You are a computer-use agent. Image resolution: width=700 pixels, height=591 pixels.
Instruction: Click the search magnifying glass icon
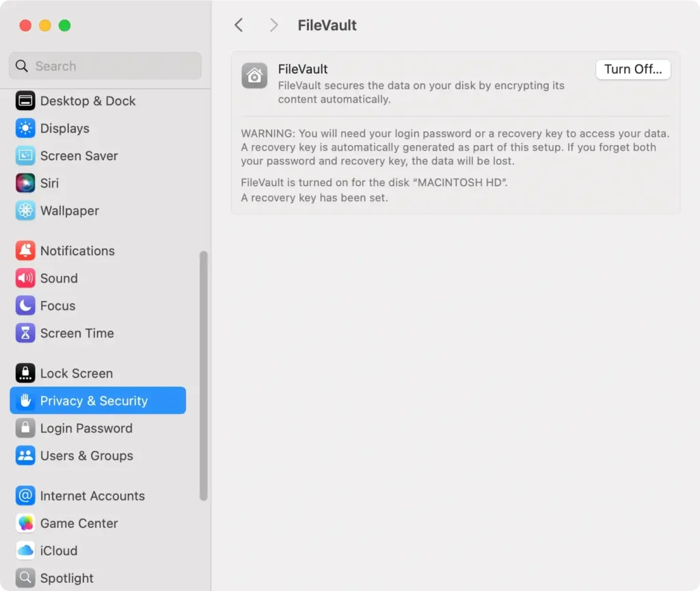(x=22, y=66)
